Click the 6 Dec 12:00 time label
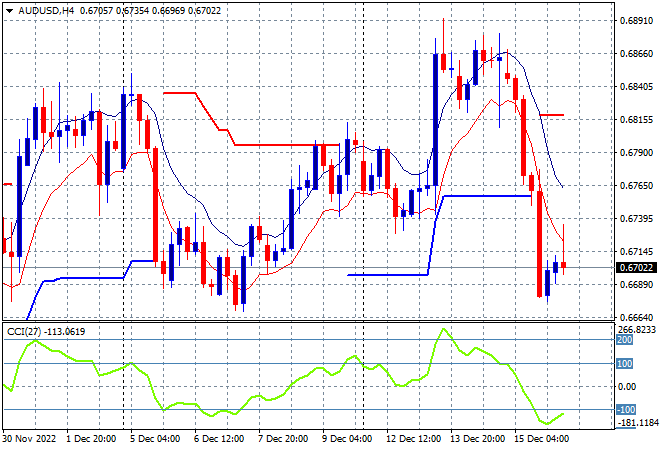 coord(219,438)
